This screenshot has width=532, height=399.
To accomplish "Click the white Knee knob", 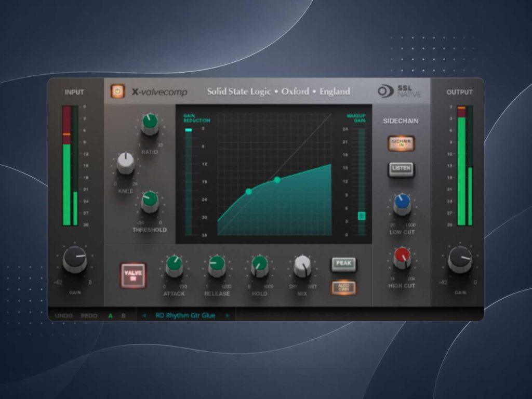I will 126,163.
